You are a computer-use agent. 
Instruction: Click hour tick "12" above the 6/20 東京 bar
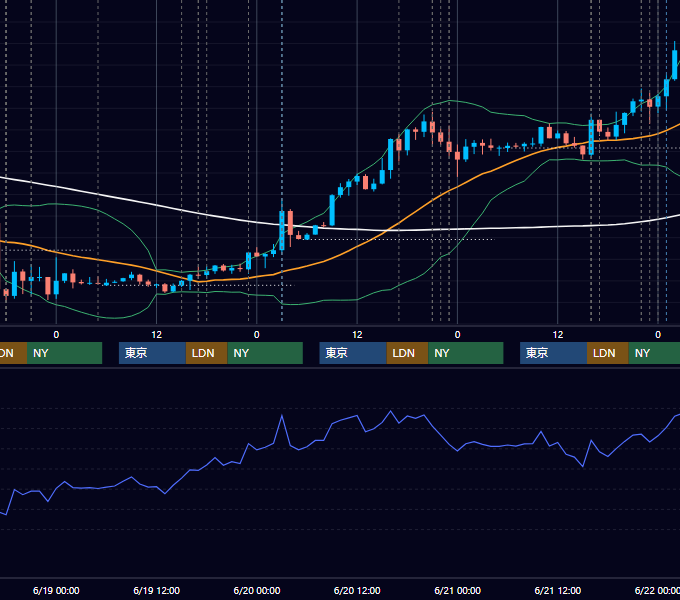357,335
